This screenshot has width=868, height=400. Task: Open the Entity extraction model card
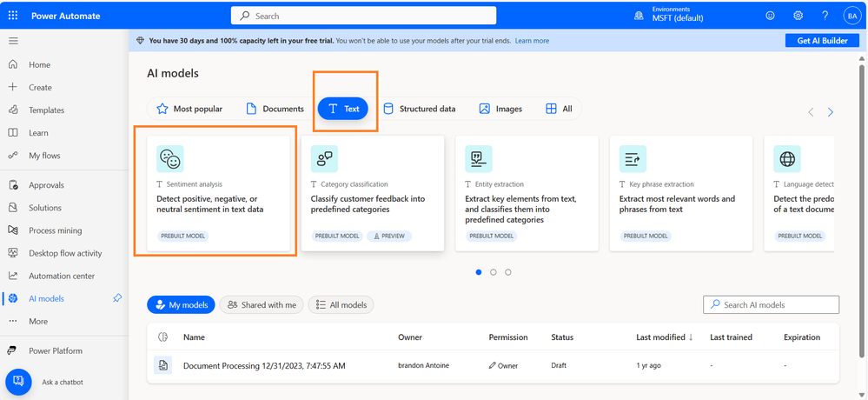tap(527, 193)
